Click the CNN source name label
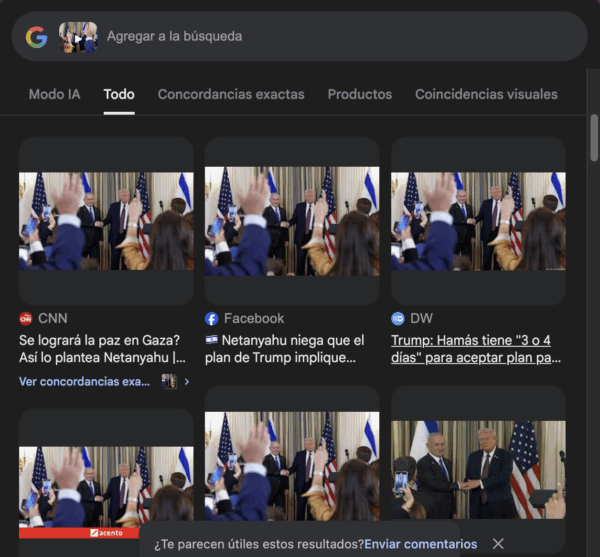This screenshot has height=557, width=600. point(53,318)
